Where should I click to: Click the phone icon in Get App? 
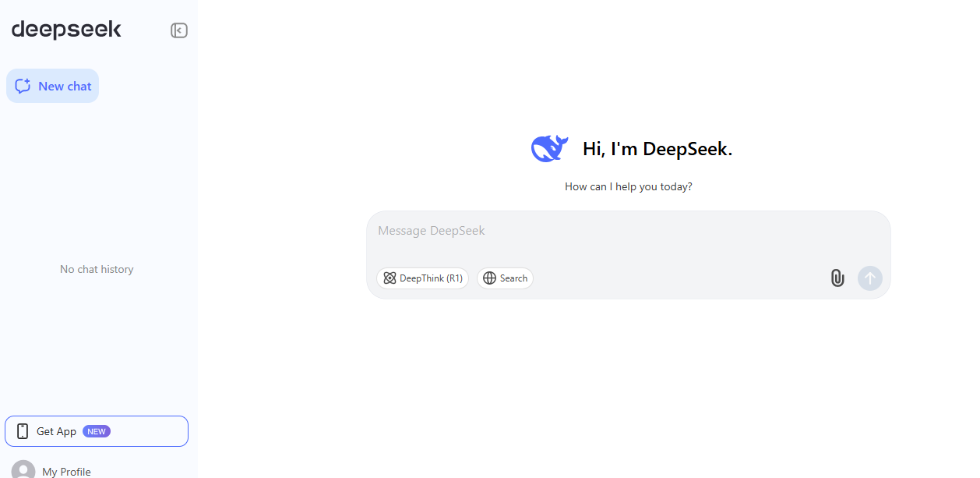[23, 431]
